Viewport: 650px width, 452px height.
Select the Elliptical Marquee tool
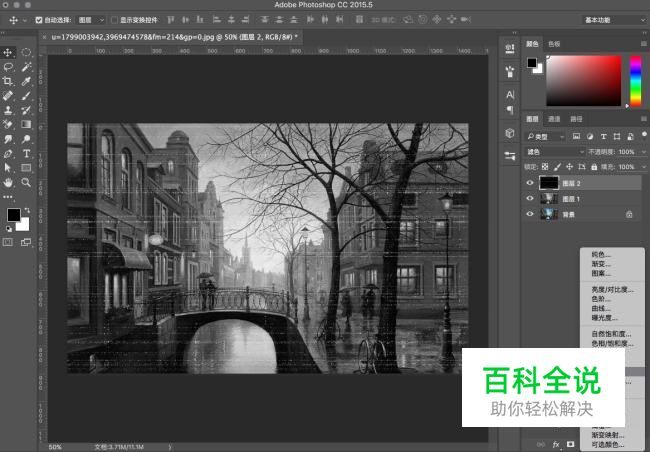(26, 52)
